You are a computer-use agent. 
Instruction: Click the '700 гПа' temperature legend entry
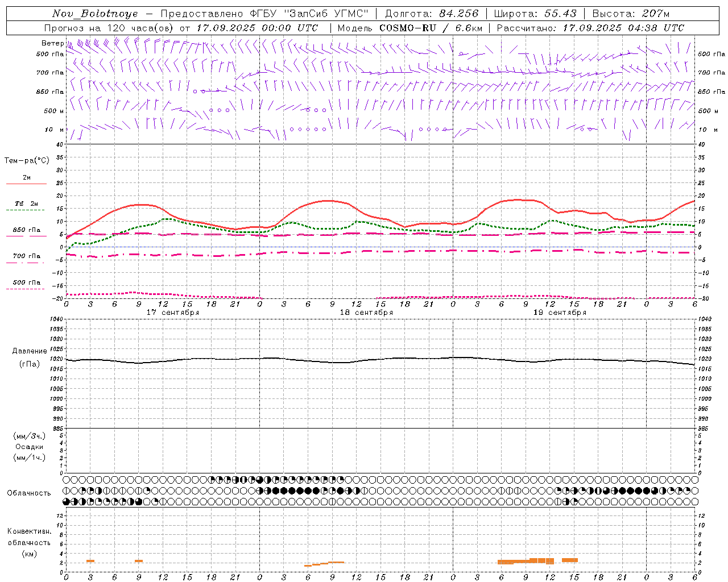point(26,256)
